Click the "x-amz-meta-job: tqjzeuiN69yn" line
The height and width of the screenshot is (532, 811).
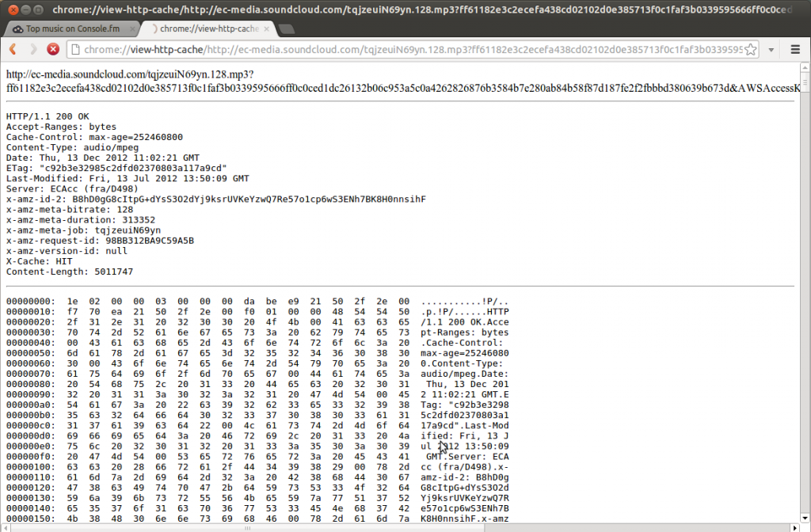point(83,230)
